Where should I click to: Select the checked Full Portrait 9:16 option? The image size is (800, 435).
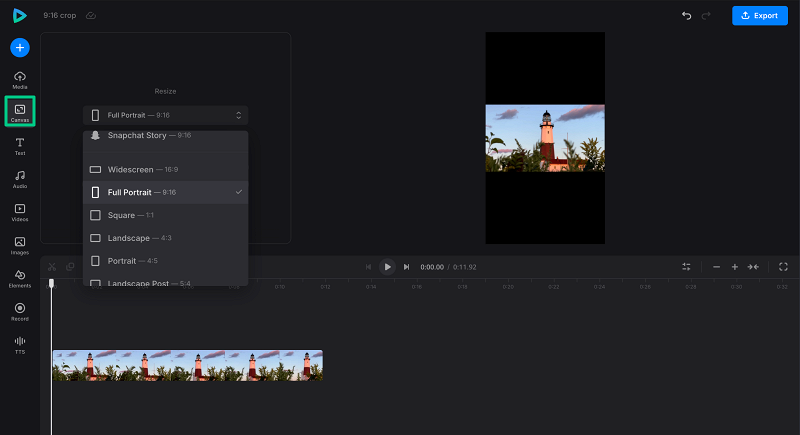(165, 192)
